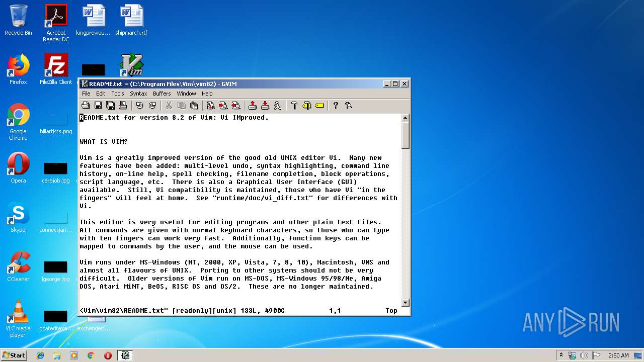Click the Build tags toolbar icon
This screenshot has height=362, width=644.
(x=306, y=106)
